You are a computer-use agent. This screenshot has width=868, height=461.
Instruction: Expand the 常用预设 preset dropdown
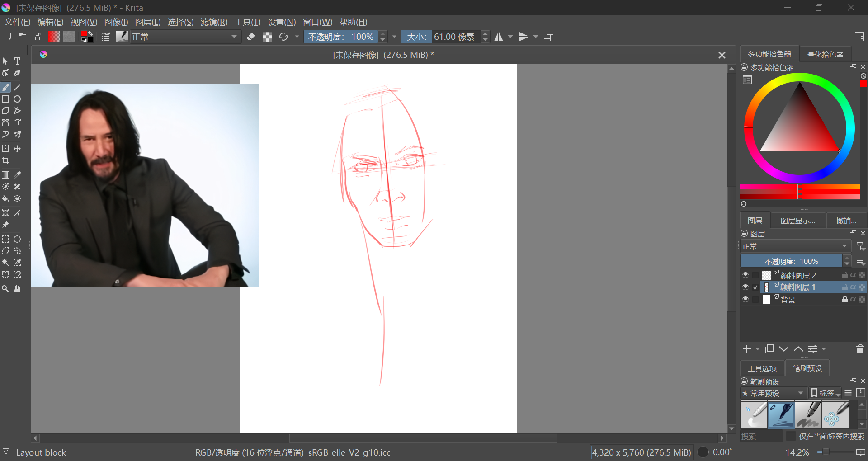[x=773, y=393]
